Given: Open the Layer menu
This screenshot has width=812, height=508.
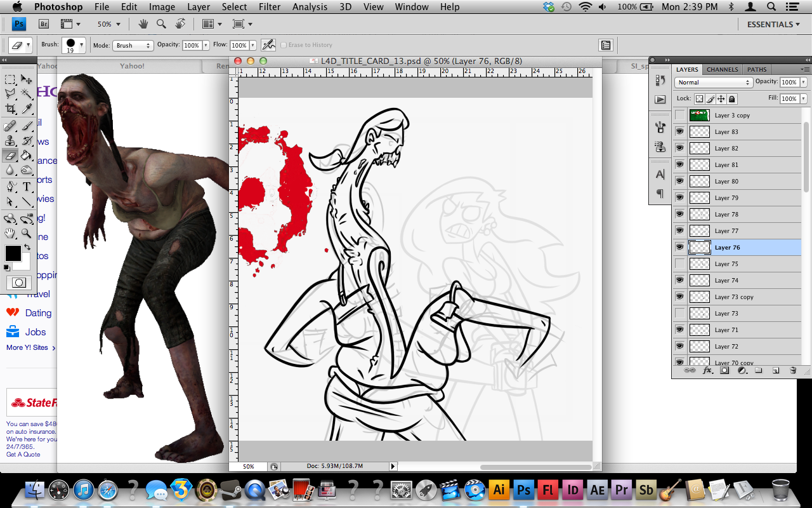Looking at the screenshot, I should click(199, 7).
